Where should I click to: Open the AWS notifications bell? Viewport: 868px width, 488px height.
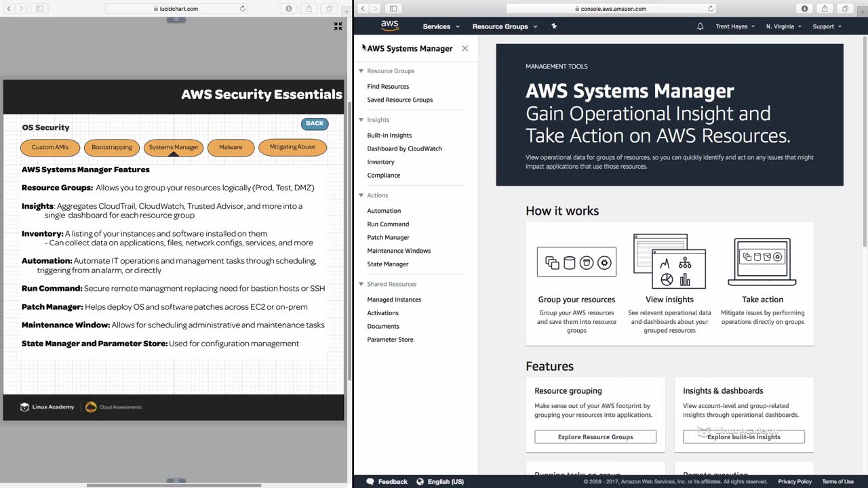point(700,26)
